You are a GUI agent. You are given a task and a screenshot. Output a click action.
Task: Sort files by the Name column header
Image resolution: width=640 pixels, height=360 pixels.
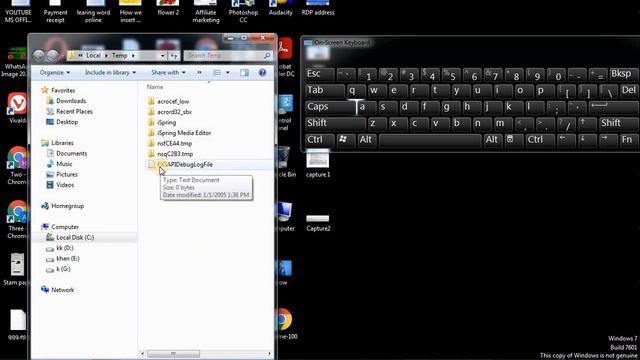point(155,87)
